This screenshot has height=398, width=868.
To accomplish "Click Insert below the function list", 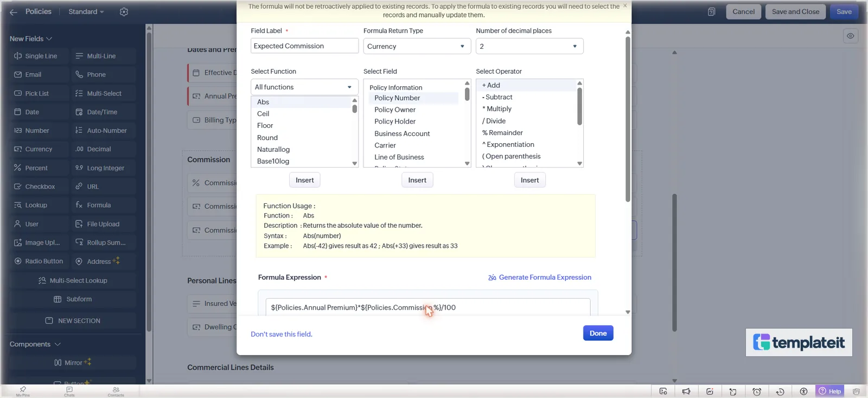I will [305, 180].
